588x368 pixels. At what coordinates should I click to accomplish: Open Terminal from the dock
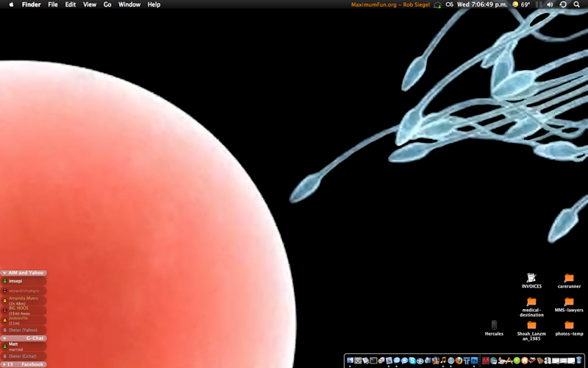373,361
